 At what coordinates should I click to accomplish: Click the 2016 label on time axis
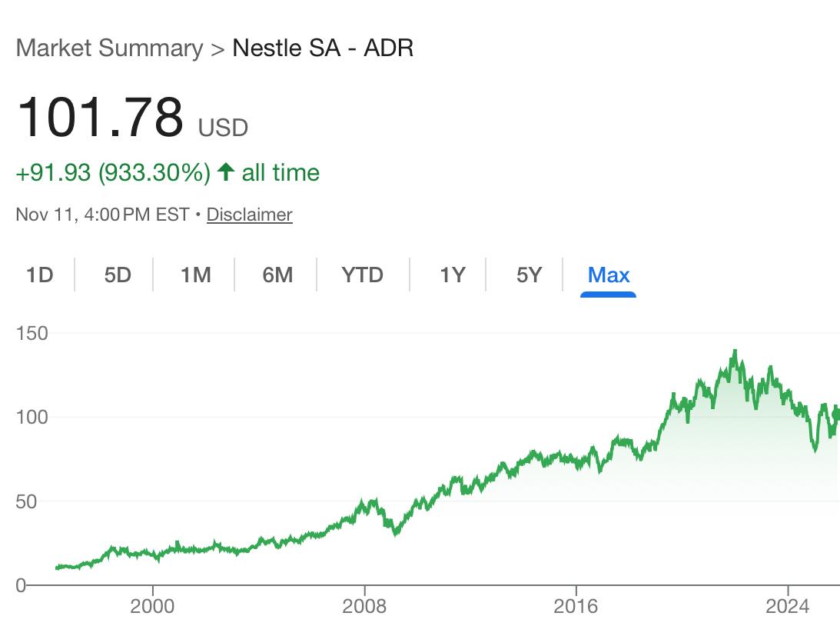pyautogui.click(x=576, y=607)
